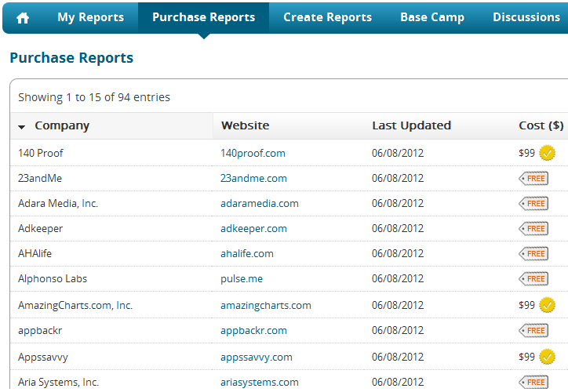Viewport: 568px width, 392px height.
Task: Click the FREE tag for AHAlife
Action: 533,254
